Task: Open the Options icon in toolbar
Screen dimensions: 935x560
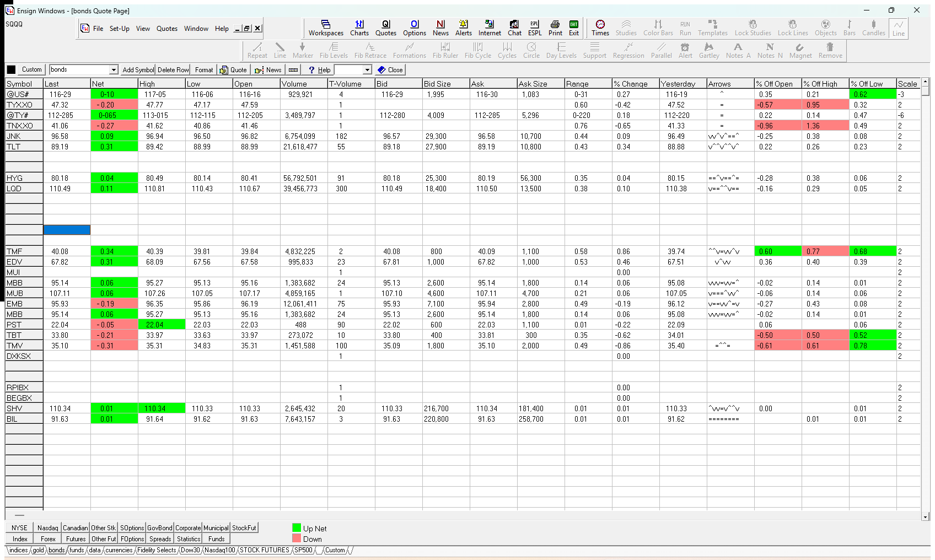Action: coord(414,28)
